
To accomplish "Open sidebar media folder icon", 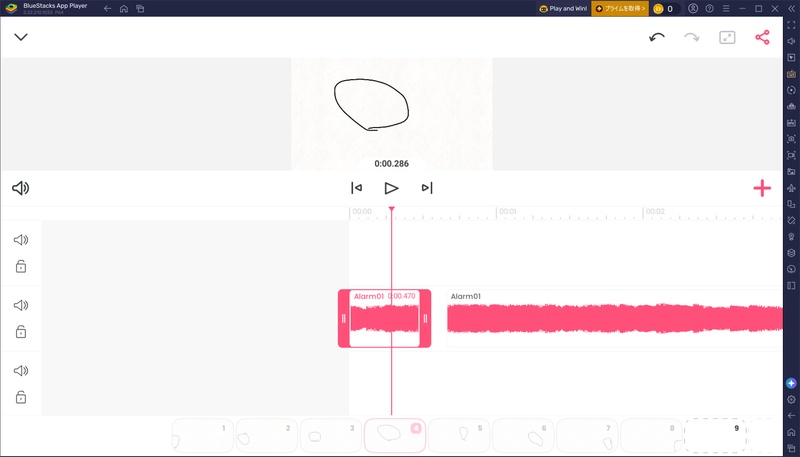I will point(791,171).
